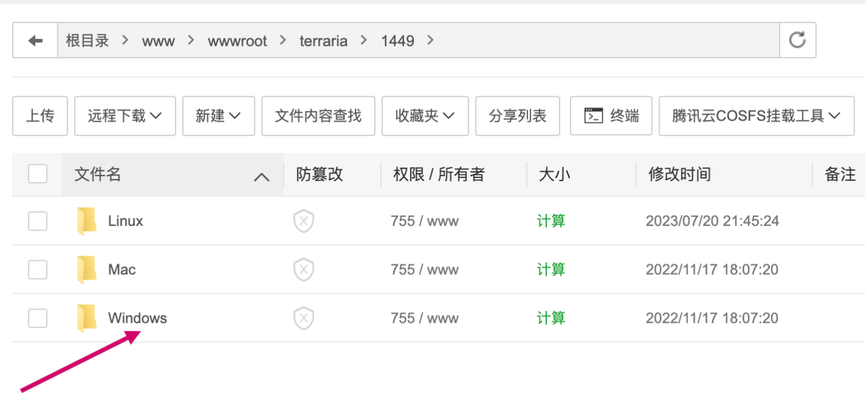Open the Mac folder icon

click(x=87, y=269)
